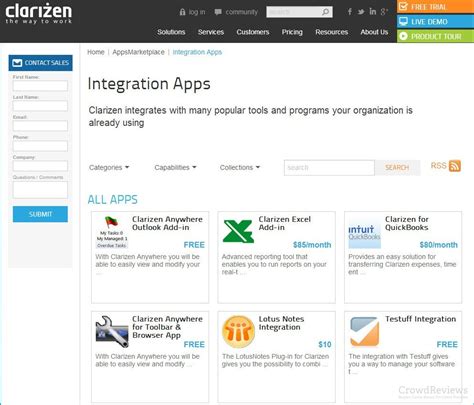
Task: Click the apps search input field
Action: pyautogui.click(x=329, y=168)
